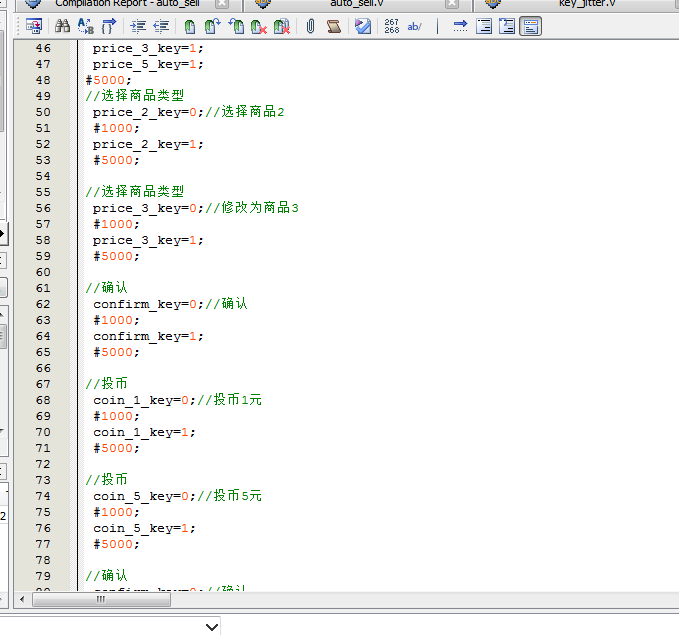Click the highlighted rightmost toolbar view icon
The width and height of the screenshot is (679, 635).
click(x=530, y=26)
